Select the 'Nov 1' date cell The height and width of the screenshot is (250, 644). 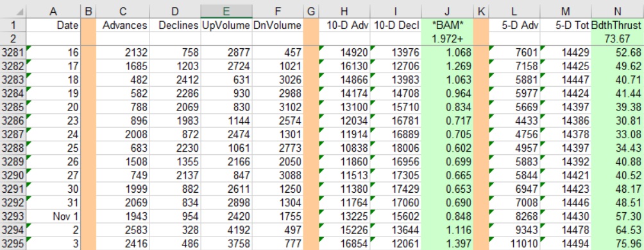point(53,217)
